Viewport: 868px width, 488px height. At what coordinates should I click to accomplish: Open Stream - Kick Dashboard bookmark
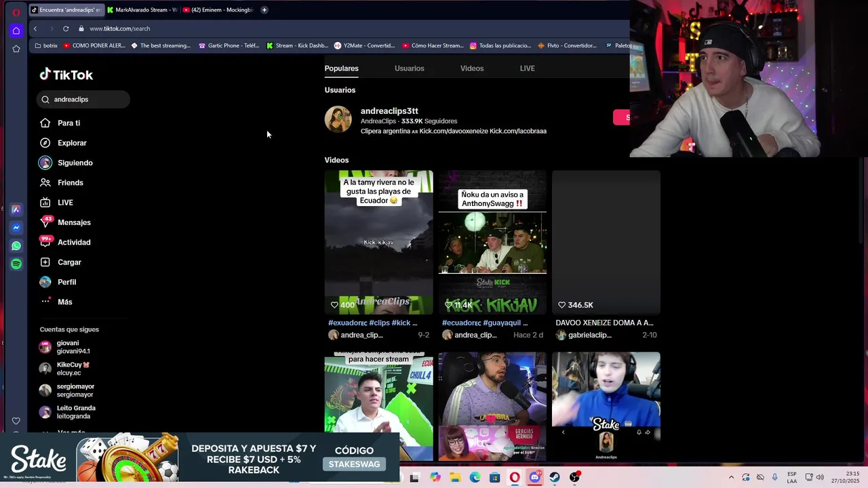click(297, 45)
